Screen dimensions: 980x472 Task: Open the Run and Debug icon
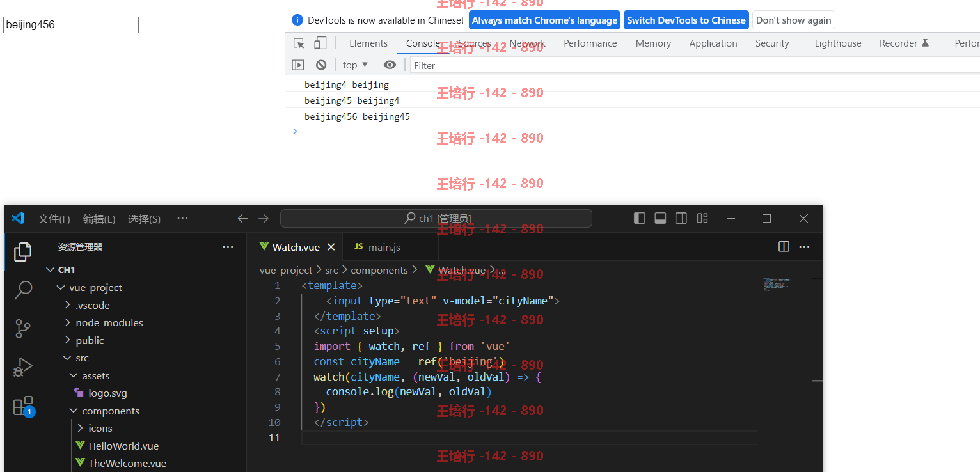coord(22,368)
